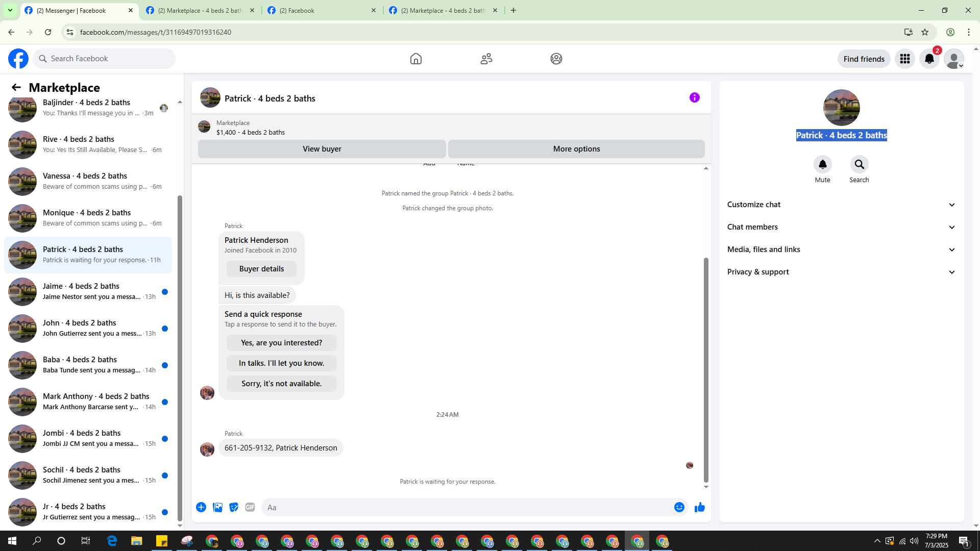The image size is (980, 551).
Task: Attach a photo with the image icon
Action: (217, 507)
